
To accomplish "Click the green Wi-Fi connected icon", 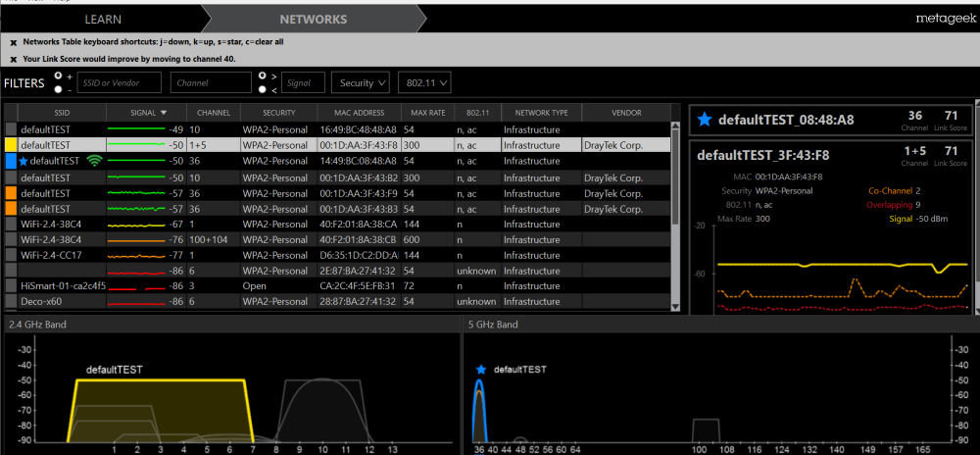I will coord(95,161).
